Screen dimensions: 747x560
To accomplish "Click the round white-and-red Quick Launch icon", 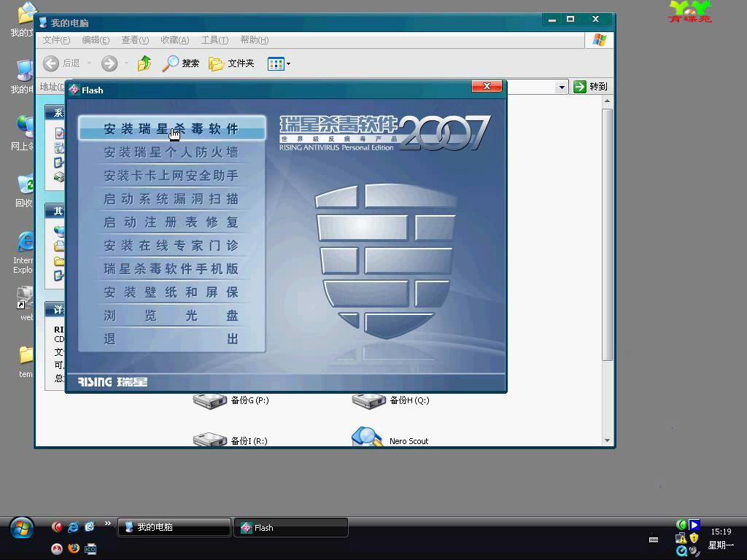I will [57, 548].
